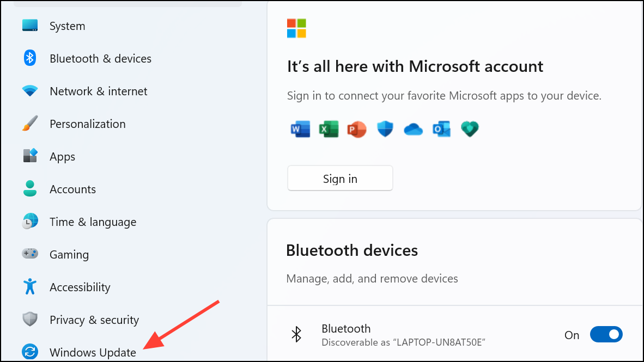The image size is (644, 362).
Task: Open the Bluetooth devices management section
Action: click(x=352, y=250)
